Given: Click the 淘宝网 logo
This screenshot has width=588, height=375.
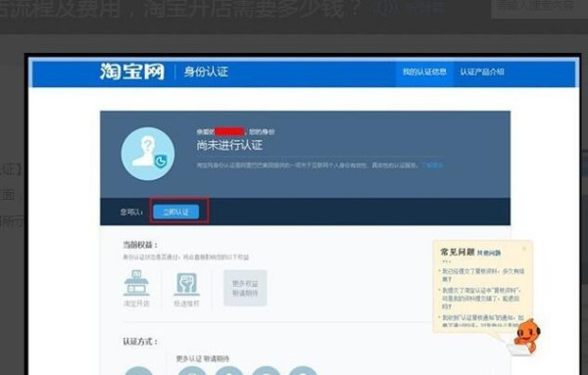Looking at the screenshot, I should pos(132,71).
